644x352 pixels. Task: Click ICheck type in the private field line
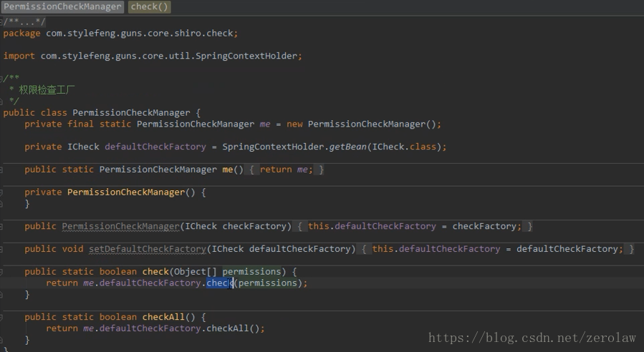click(x=83, y=147)
